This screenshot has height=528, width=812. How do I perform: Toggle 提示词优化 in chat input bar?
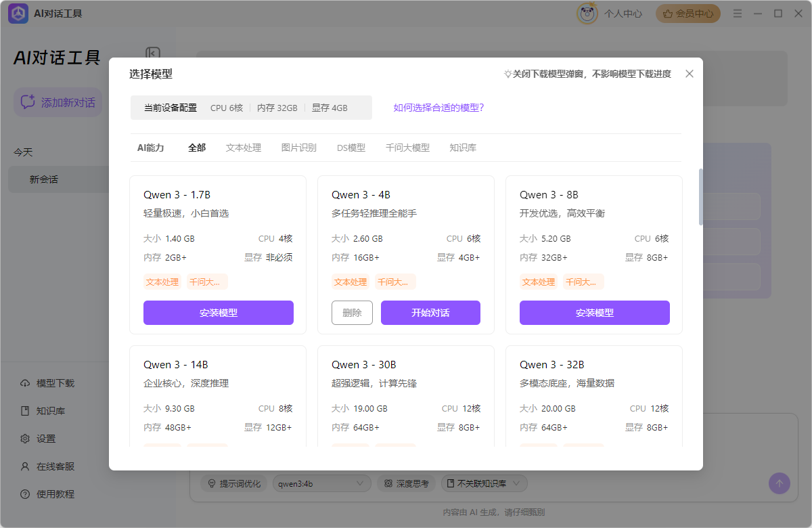pyautogui.click(x=234, y=483)
